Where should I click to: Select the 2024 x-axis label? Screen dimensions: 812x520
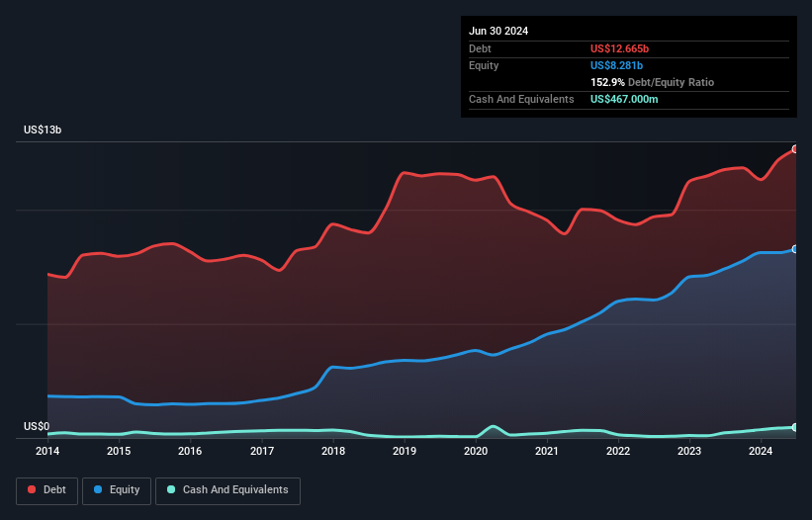pyautogui.click(x=761, y=452)
